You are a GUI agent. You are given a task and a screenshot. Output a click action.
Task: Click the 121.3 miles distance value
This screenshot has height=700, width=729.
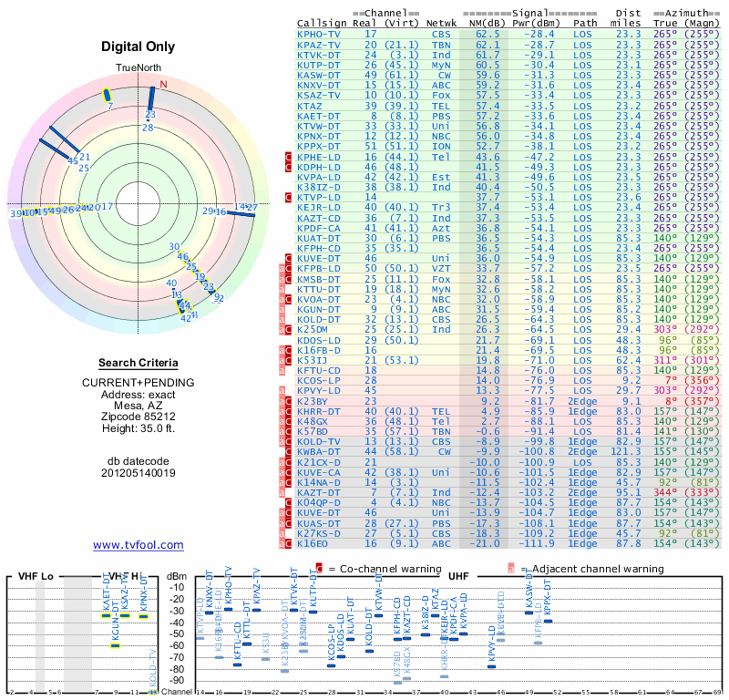pos(626,452)
